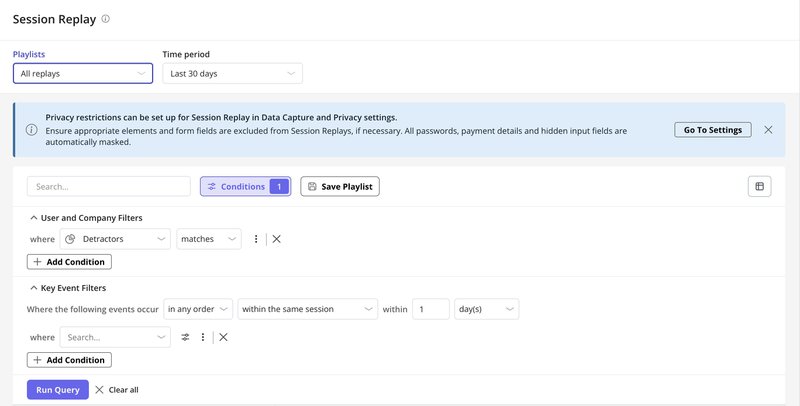Click the top Search field

pyautogui.click(x=109, y=187)
